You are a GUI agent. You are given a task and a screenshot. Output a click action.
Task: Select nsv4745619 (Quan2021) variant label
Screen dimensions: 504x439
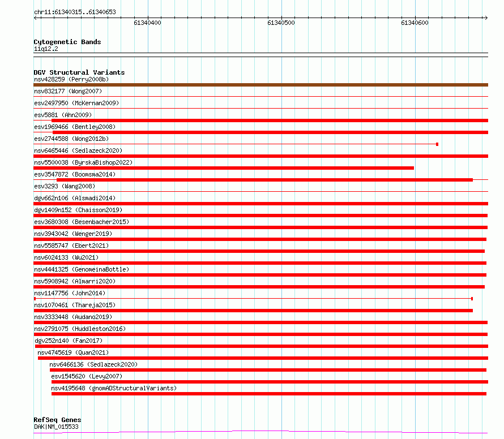pyautogui.click(x=73, y=352)
